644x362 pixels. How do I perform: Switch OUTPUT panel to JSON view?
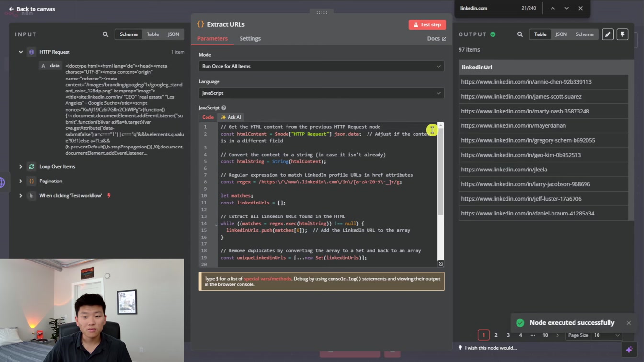561,34
